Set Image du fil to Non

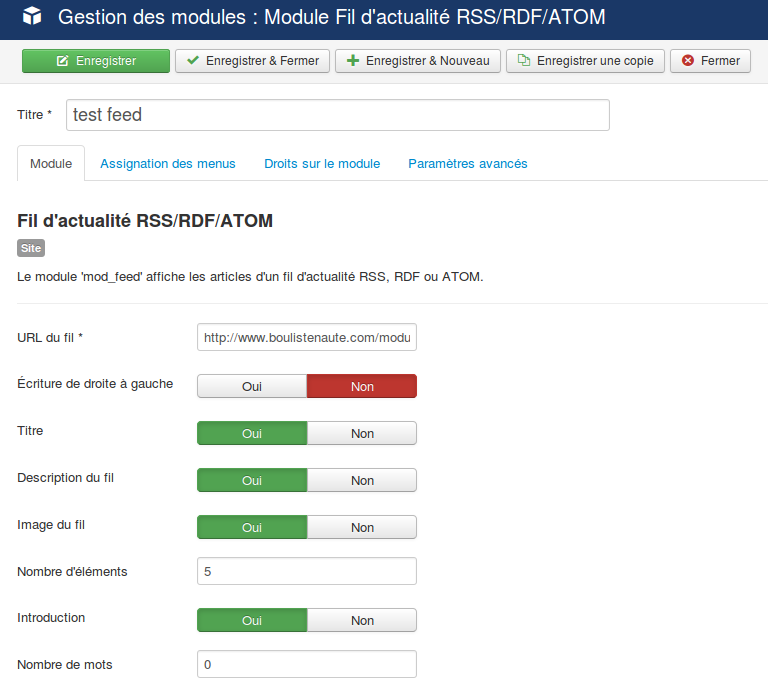362,527
